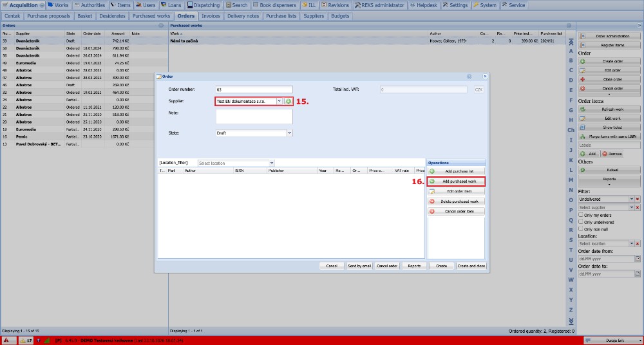Expand the Supplier dropdown in the Order dialog
Viewport: 644px width, 345px height.
click(279, 101)
